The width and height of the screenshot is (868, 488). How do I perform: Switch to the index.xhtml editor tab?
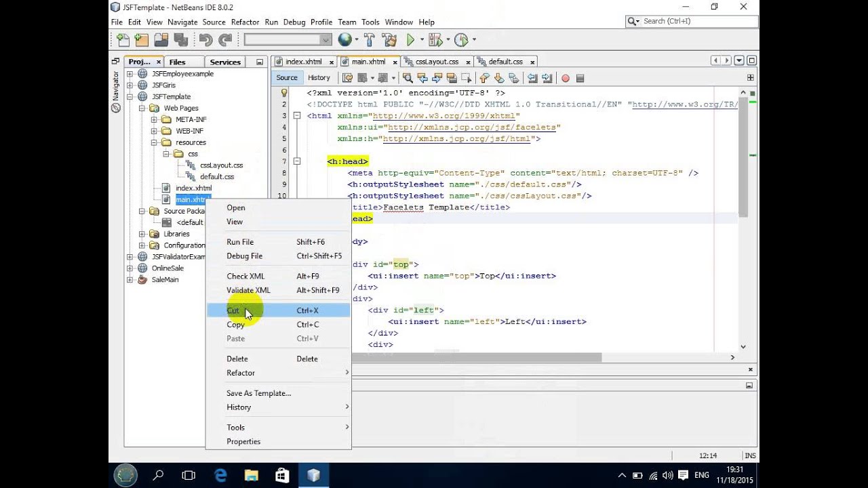(303, 62)
